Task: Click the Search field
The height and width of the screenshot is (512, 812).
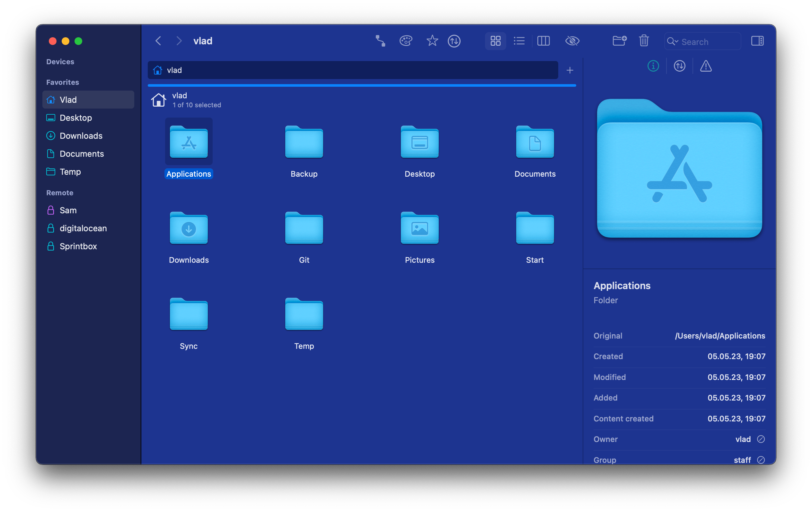Action: coord(702,41)
